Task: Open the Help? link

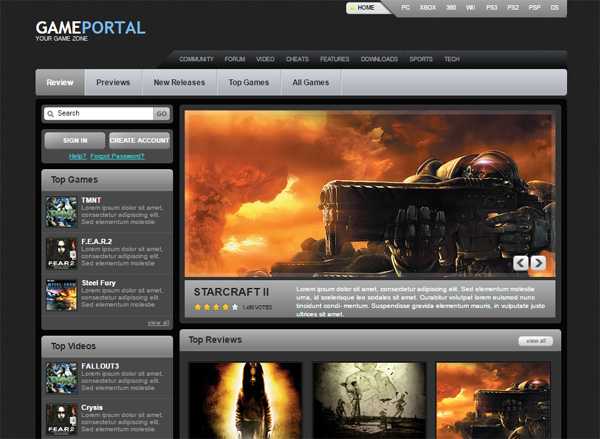Action: coord(78,156)
